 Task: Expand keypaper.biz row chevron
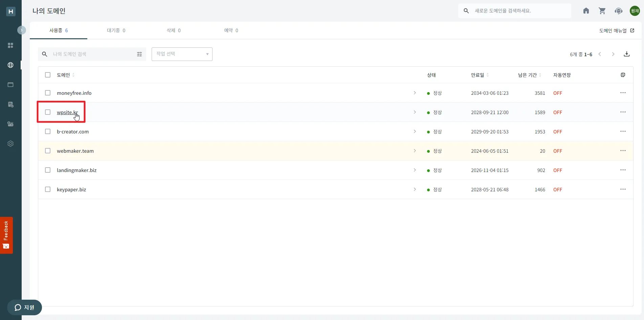(415, 189)
